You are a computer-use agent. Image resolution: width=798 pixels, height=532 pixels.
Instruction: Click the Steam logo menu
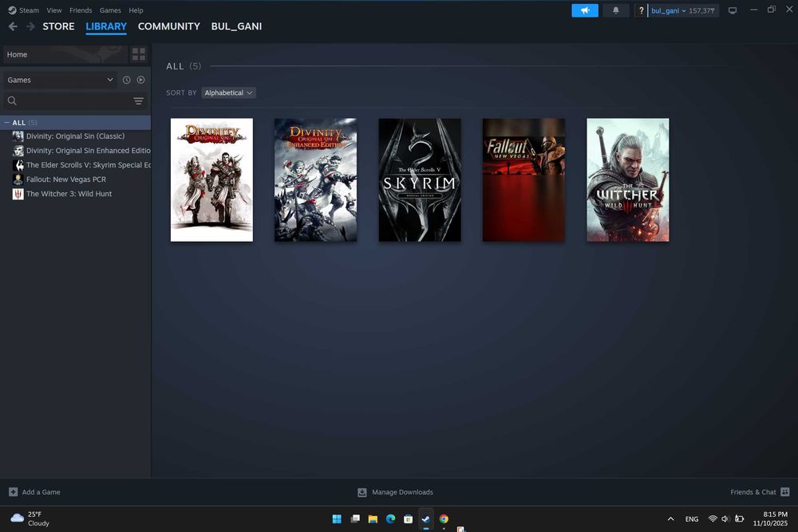click(23, 10)
